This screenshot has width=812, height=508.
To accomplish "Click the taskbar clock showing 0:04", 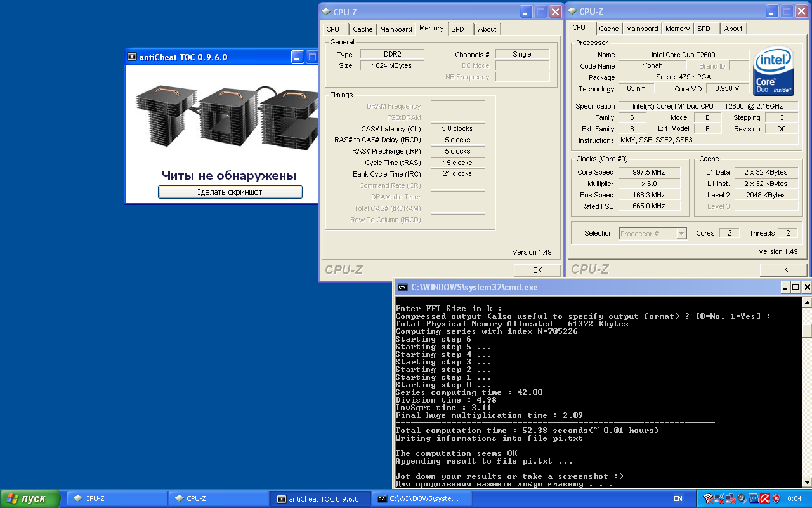I will click(x=794, y=499).
